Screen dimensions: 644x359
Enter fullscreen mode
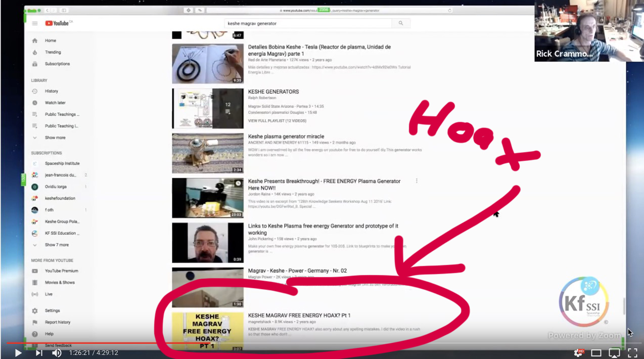(632, 353)
